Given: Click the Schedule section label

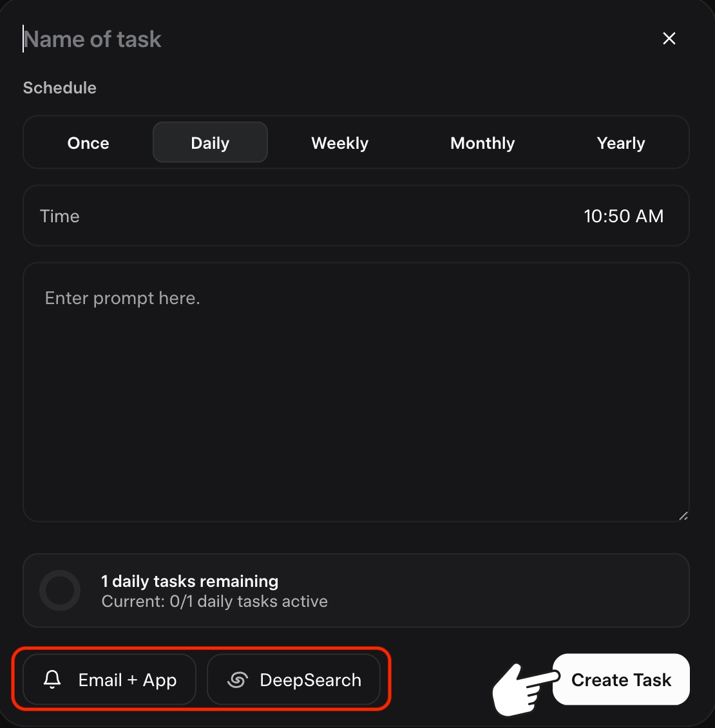Looking at the screenshot, I should pyautogui.click(x=60, y=88).
